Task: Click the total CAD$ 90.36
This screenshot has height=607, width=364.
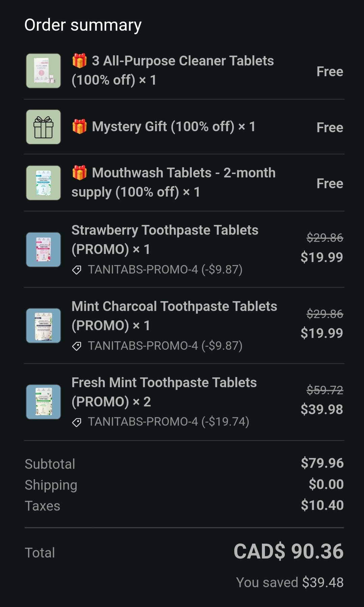Action: tap(289, 552)
